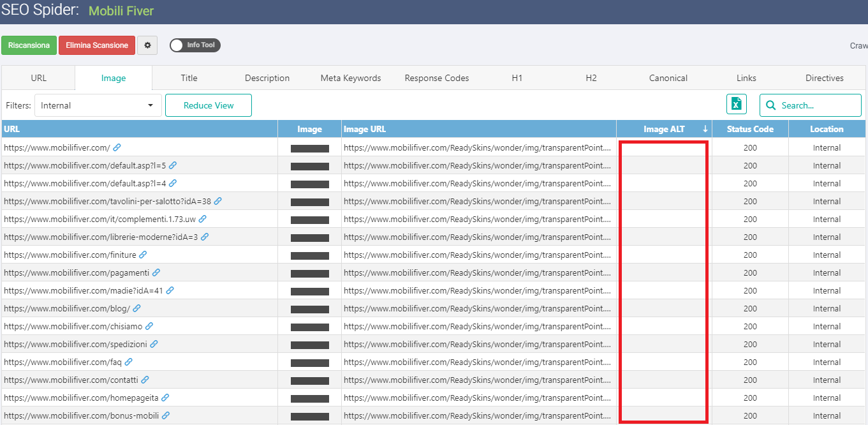Switch to the Response Codes tab

pyautogui.click(x=437, y=78)
